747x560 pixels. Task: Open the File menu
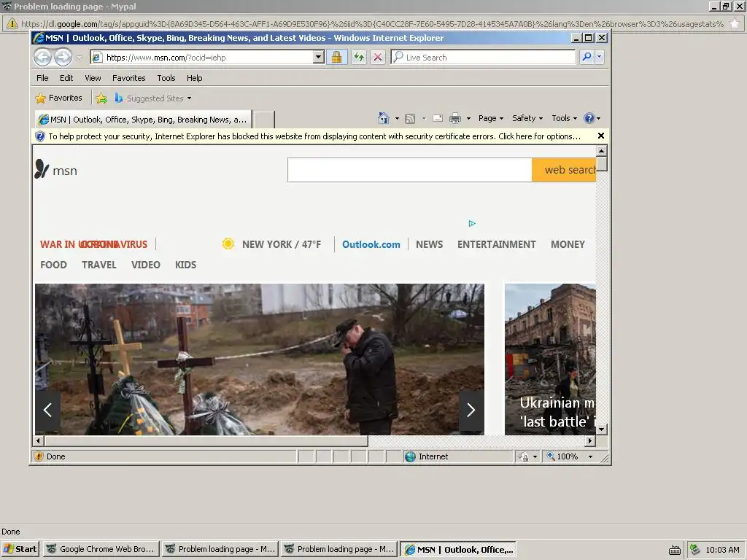[42, 78]
